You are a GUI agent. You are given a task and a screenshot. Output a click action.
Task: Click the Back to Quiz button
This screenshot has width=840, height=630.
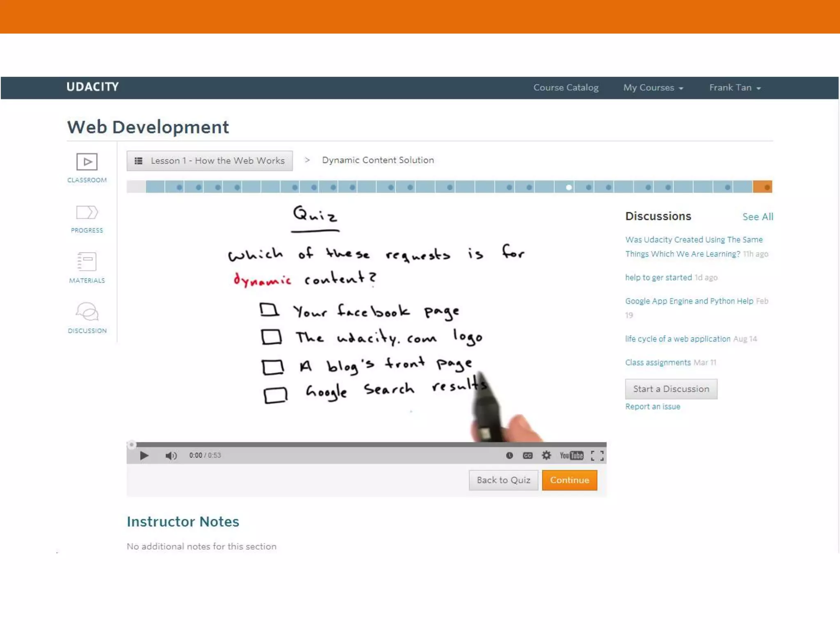tap(503, 480)
